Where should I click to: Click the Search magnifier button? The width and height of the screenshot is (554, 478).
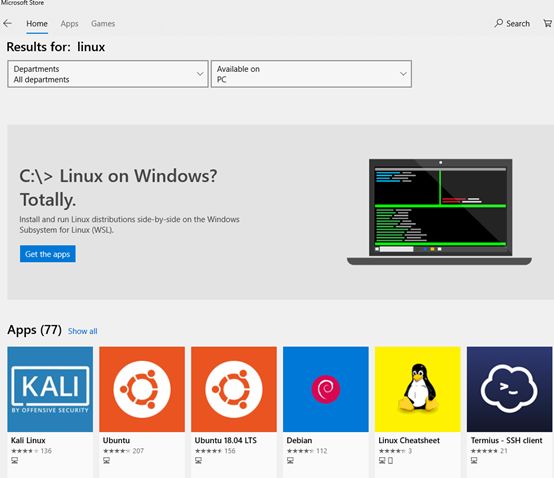[512, 24]
